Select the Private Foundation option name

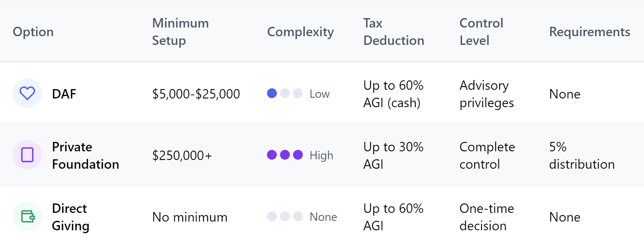click(x=85, y=156)
